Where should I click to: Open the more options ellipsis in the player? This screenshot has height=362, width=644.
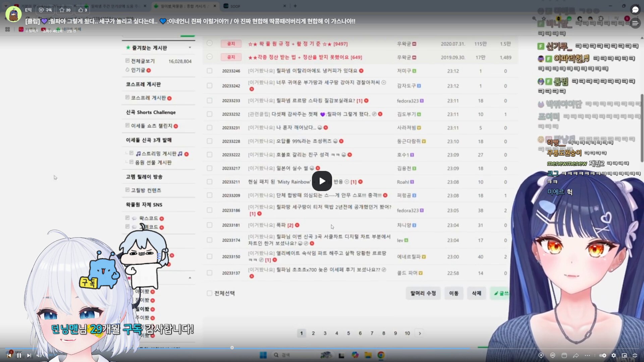[x=587, y=355]
